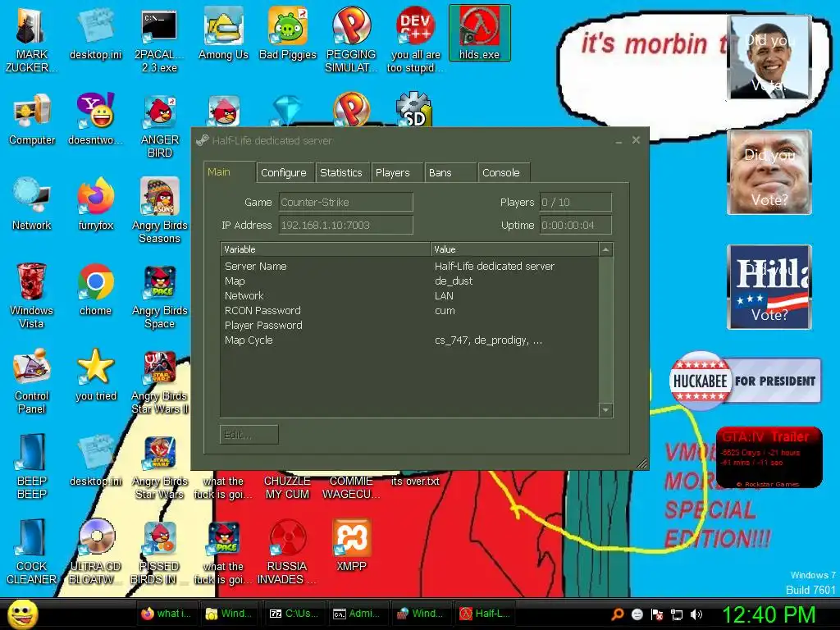Select the Angry Birds Space shortcut
This screenshot has width=840, height=630.
tap(159, 297)
